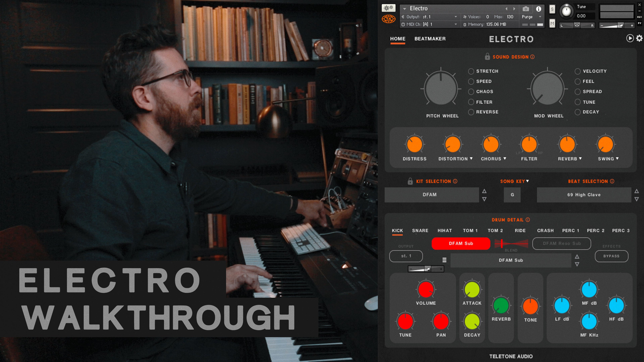This screenshot has height=362, width=644.
Task: Enable the STRETCH pitch wheel option
Action: (471, 71)
